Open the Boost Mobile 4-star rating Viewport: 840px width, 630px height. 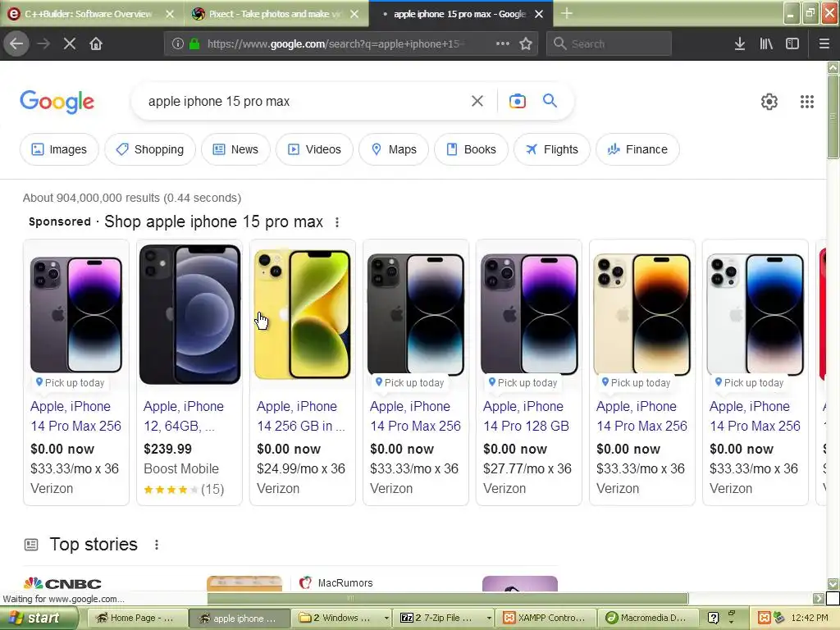point(184,489)
